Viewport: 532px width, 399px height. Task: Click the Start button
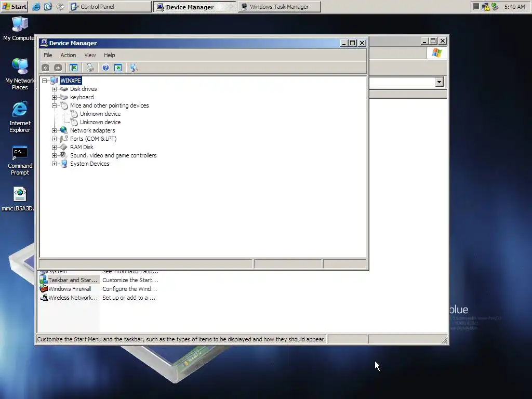pyautogui.click(x=15, y=6)
